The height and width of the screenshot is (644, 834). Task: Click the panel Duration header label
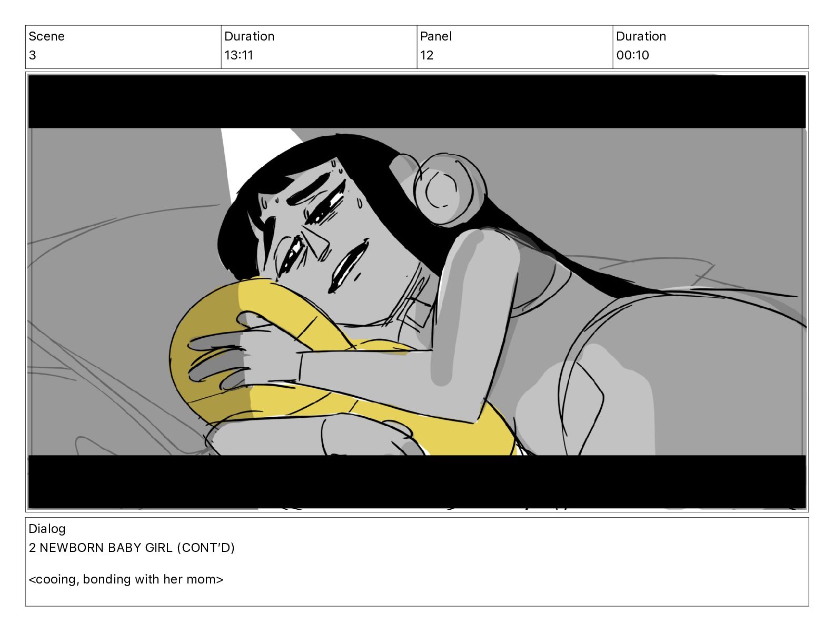[641, 36]
